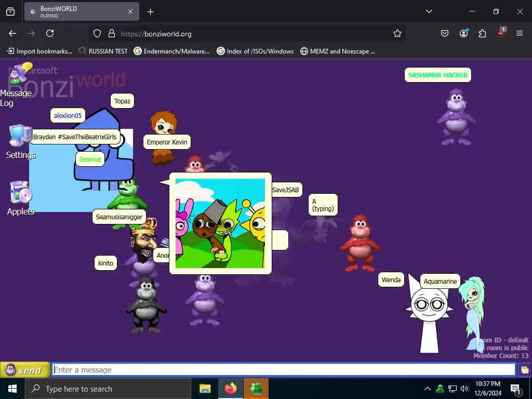Reload the BonziWORLD page
The image size is (532, 399).
(50, 33)
